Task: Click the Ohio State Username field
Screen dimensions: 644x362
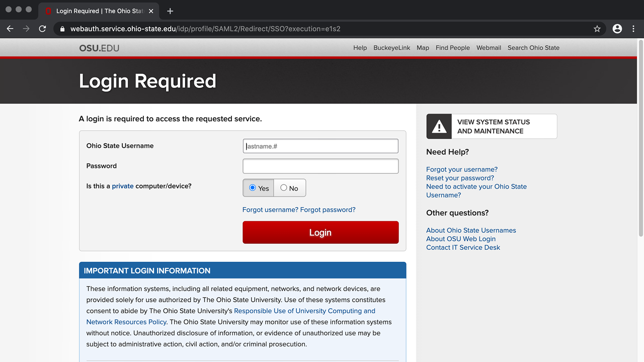Action: [x=320, y=146]
